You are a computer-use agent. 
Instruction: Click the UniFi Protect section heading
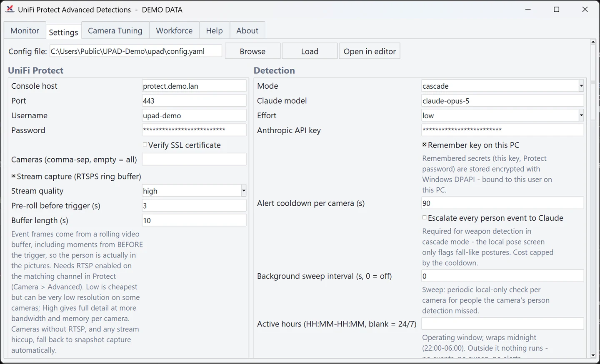click(x=36, y=70)
